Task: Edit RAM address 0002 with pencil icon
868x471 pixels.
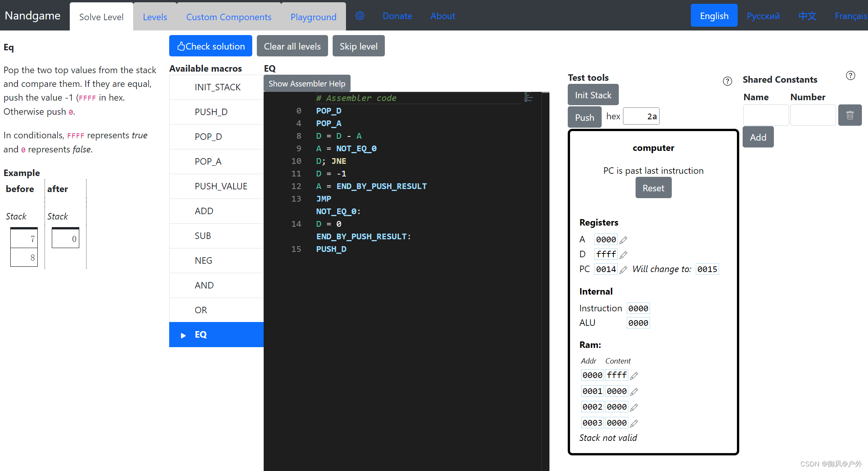Action: click(x=634, y=407)
